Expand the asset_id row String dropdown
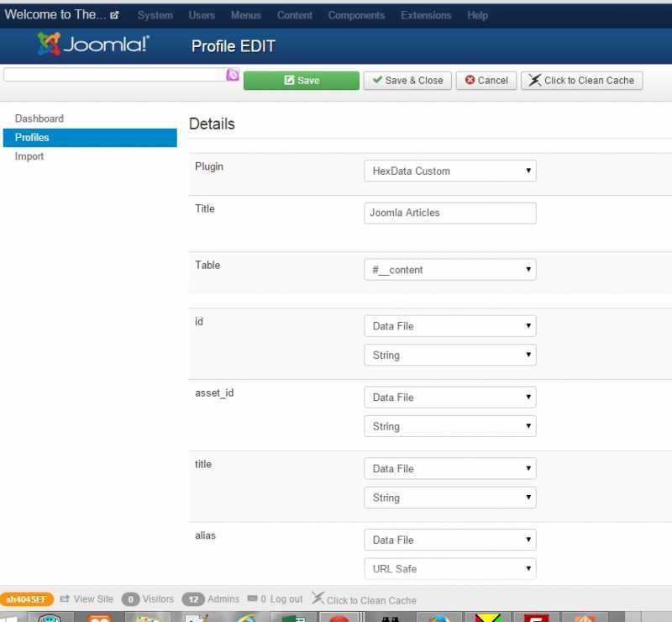 (x=450, y=426)
